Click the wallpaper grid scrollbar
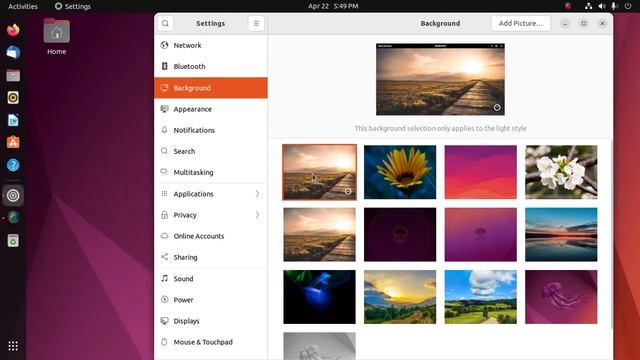Image resolution: width=640 pixels, height=360 pixels. tap(611, 235)
